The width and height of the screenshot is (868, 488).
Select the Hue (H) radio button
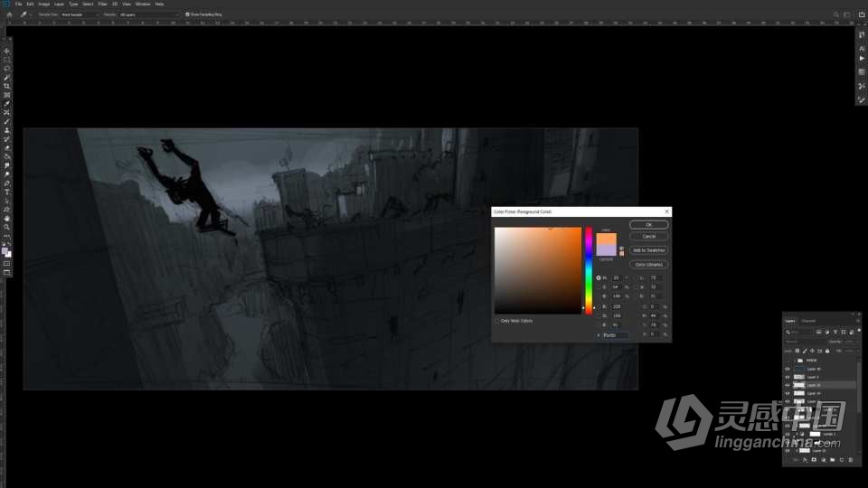pos(599,277)
